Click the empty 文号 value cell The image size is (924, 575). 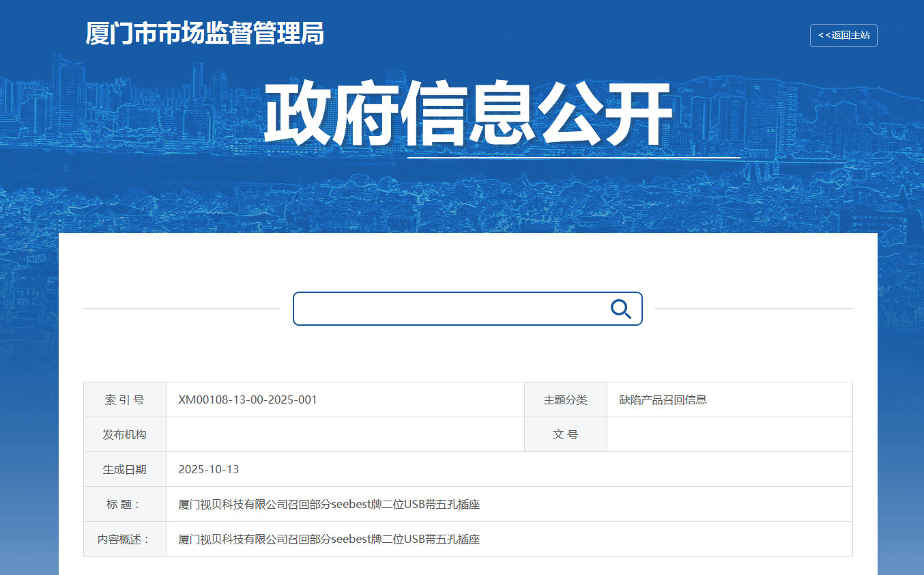pyautogui.click(x=729, y=434)
